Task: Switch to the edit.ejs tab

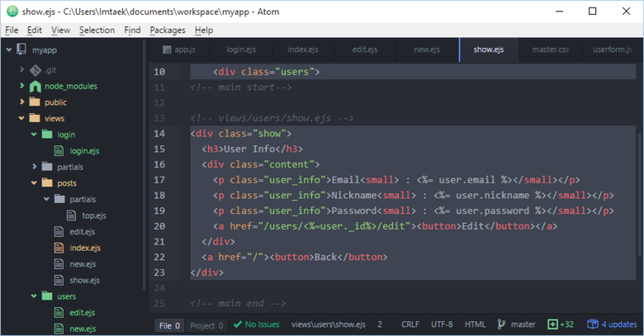Action: (x=365, y=50)
